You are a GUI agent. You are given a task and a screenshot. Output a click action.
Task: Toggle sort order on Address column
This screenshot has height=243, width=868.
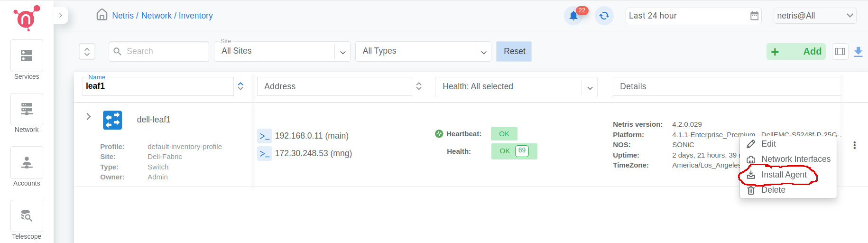419,86
